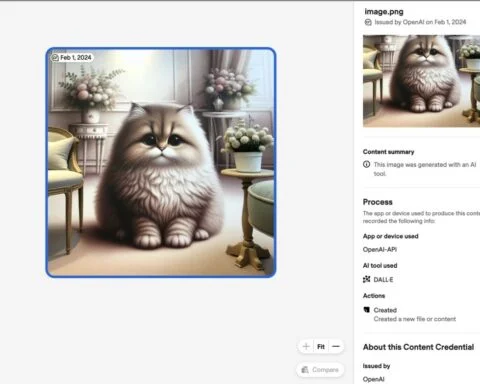Click the Issued by OpenAI on Feb 1, 2024 text
Viewport: 480px width, 384px height.
(420, 22)
